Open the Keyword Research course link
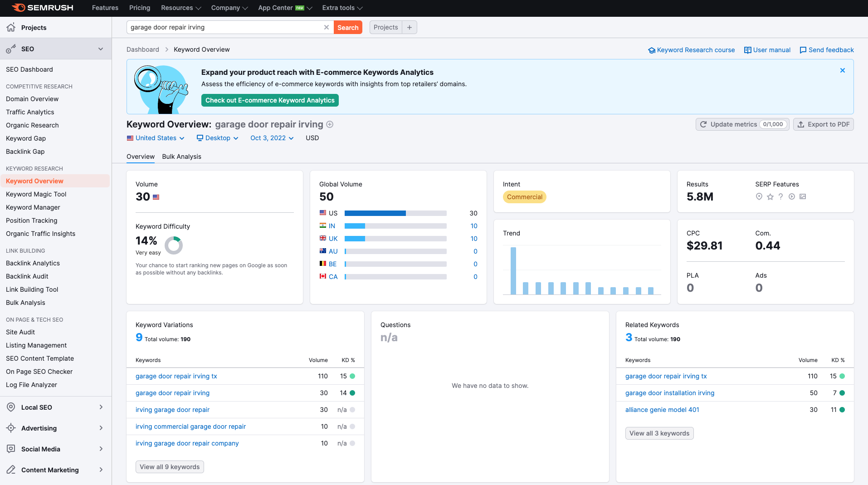The image size is (868, 485). click(692, 50)
